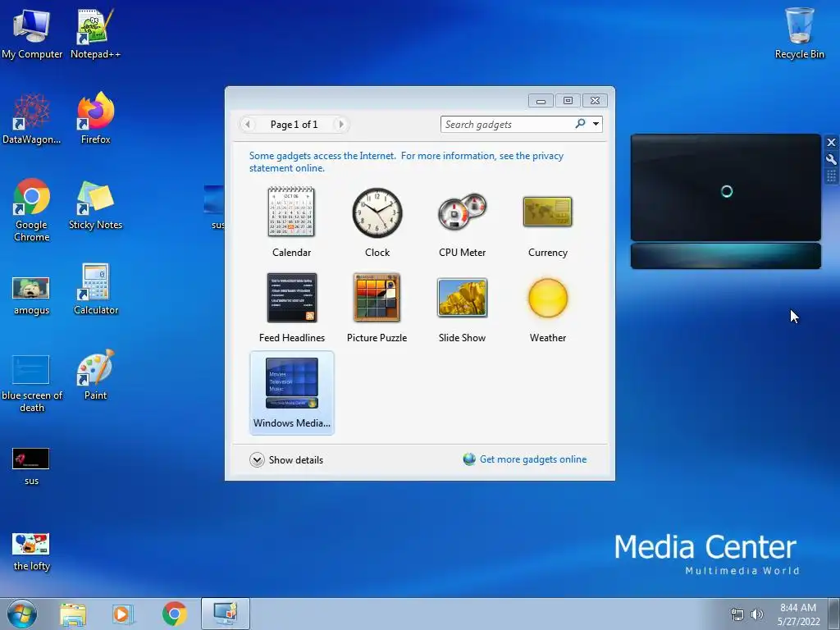This screenshot has height=630, width=840.
Task: Click the gadget gallery taskbar button
Action: click(226, 614)
